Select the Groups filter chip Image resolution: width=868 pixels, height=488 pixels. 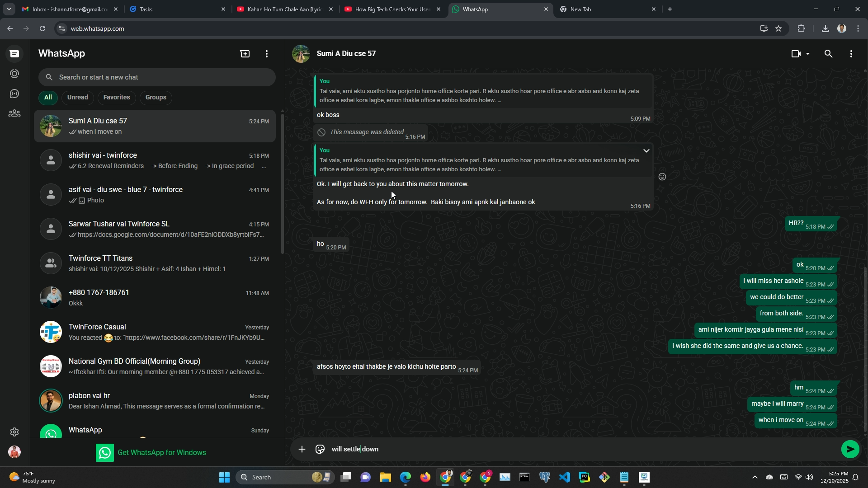156,98
